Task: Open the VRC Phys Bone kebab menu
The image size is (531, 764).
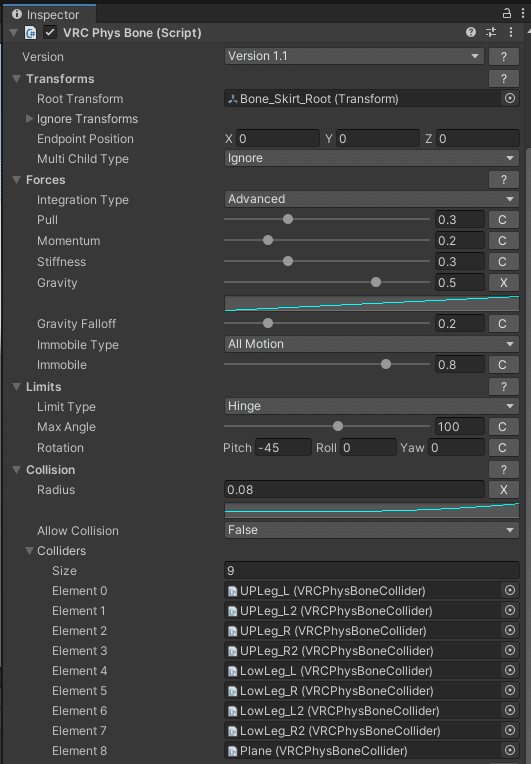Action: point(511,32)
